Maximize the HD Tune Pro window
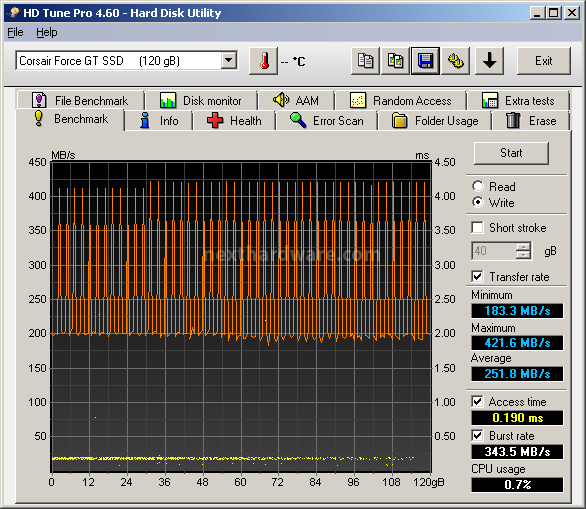The height and width of the screenshot is (509, 586). [x=553, y=13]
